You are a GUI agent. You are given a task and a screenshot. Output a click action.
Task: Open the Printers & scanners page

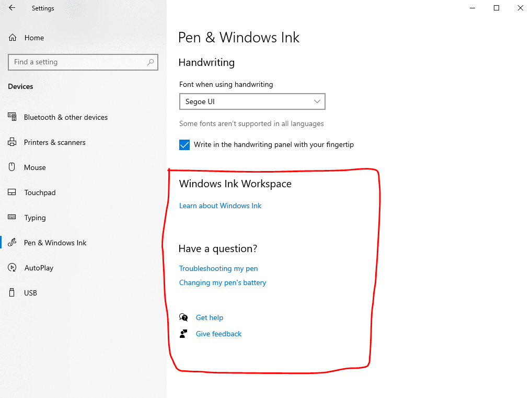tap(55, 142)
